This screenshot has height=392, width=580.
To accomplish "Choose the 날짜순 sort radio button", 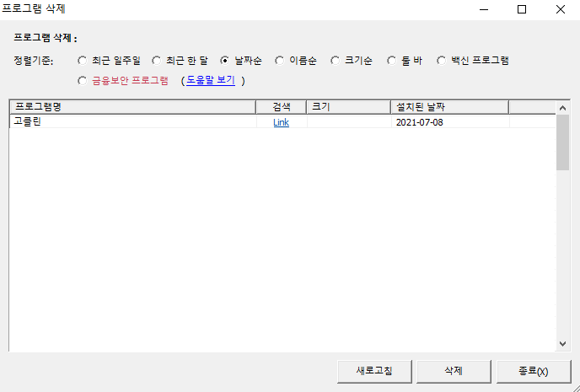I will point(241,61).
